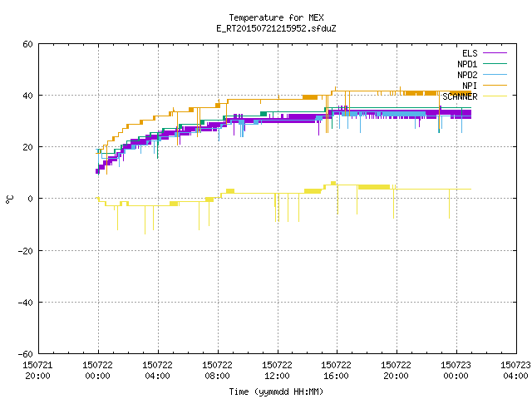This screenshot has height=399, width=532.
Task: Click the orange NPI legend line sample
Action: pos(495,85)
